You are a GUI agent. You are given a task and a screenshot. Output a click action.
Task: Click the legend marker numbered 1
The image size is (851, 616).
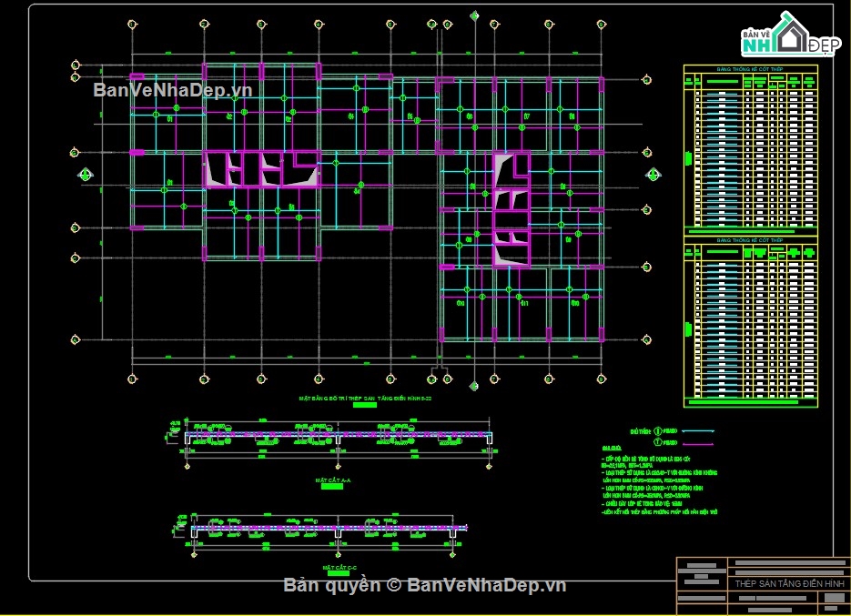tap(658, 431)
